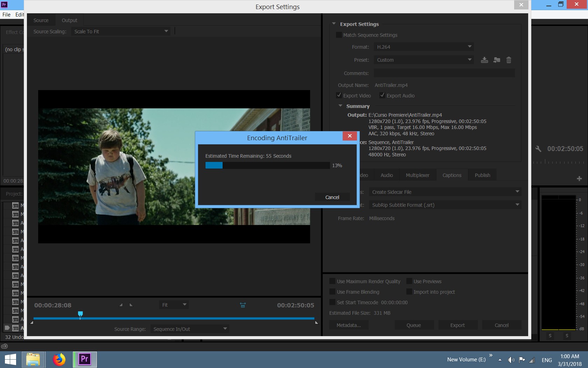588x368 pixels.
Task: Open the Source Range dropdown
Action: pos(190,329)
